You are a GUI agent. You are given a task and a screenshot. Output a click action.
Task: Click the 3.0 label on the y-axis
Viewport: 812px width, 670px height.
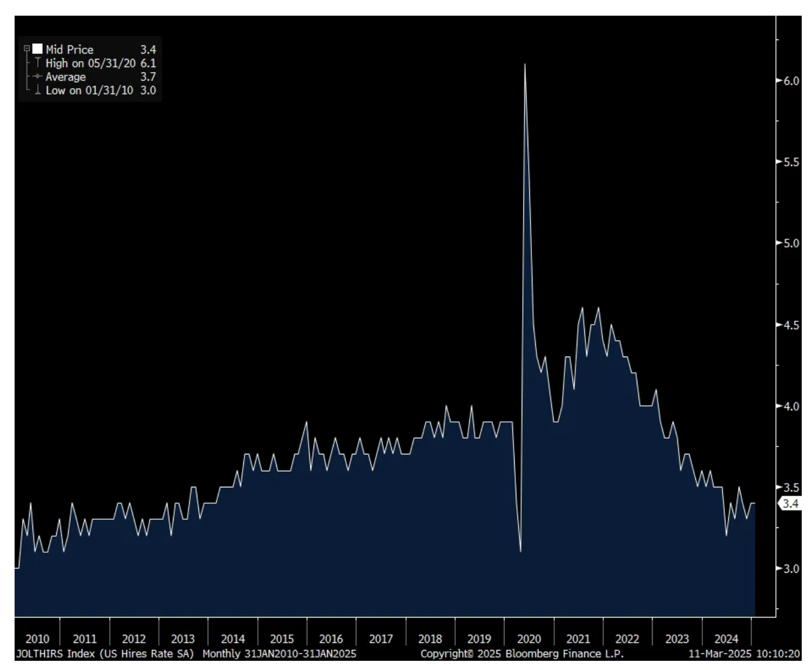pos(791,568)
